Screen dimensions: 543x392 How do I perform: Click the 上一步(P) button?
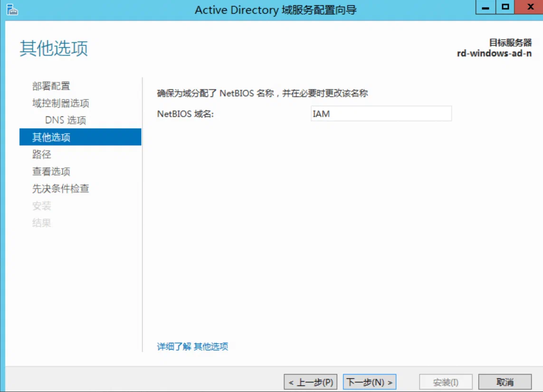click(311, 382)
